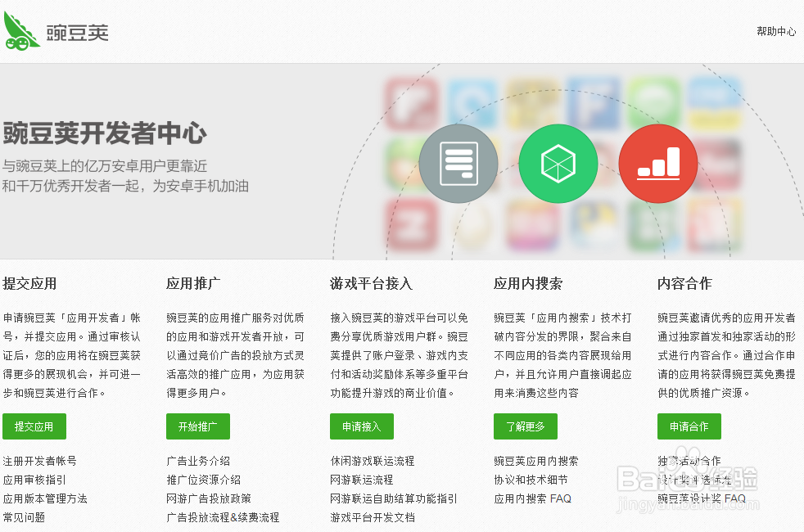Open 独家活动合作 link

pyautogui.click(x=689, y=461)
